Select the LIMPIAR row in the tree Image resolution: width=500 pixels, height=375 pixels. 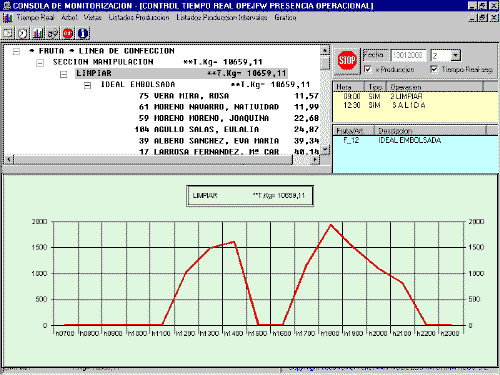pos(181,73)
